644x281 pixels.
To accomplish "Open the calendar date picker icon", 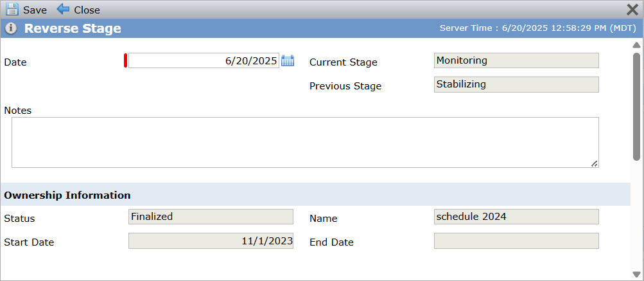I will click(x=288, y=60).
